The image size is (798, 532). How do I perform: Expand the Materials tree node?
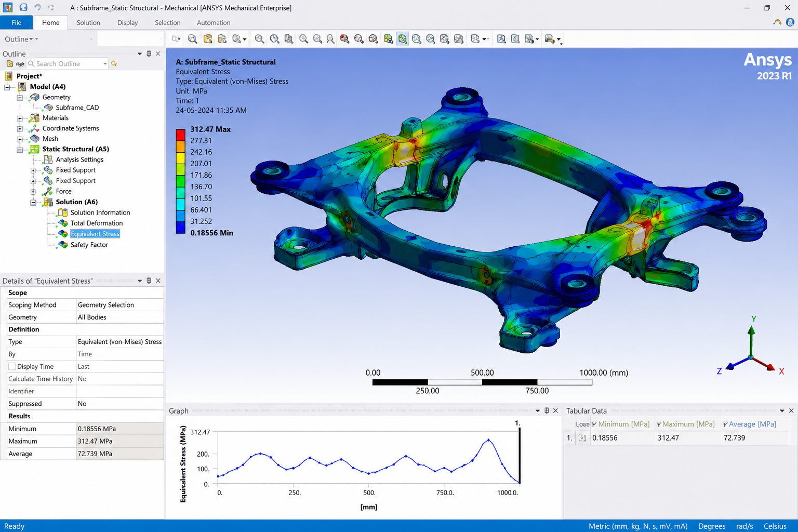(20, 118)
